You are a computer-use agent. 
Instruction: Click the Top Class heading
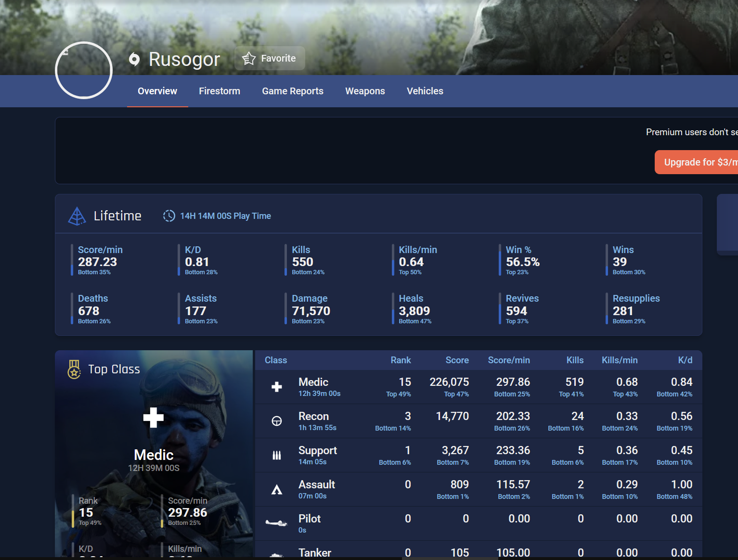[114, 369]
